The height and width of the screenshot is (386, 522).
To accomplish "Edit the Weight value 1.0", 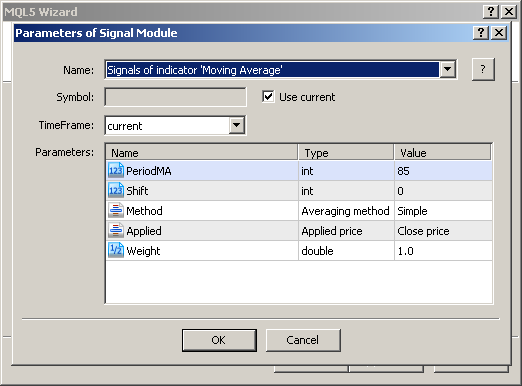I will [443, 251].
